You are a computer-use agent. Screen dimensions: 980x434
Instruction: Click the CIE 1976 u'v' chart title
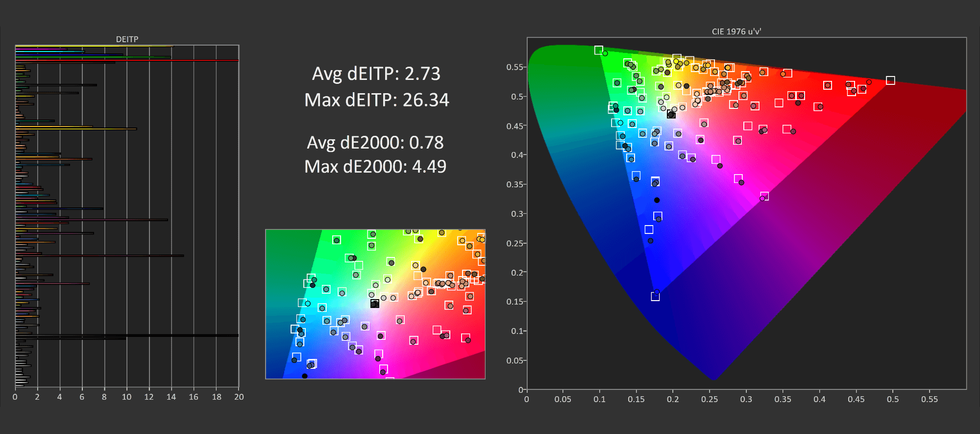click(736, 31)
